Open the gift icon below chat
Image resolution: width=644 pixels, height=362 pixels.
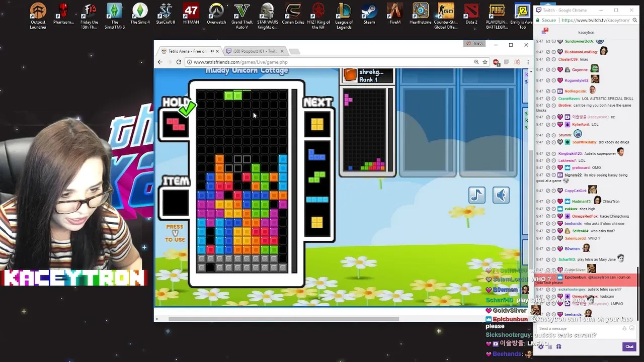[558, 346]
